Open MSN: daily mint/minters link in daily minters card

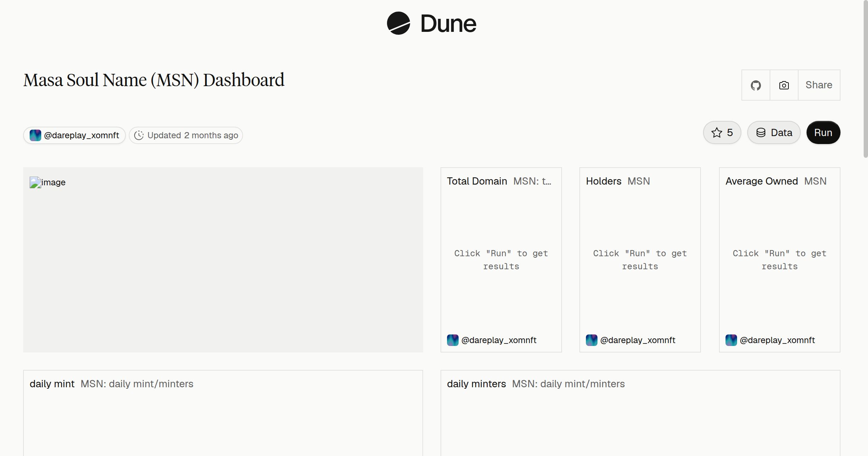pyautogui.click(x=568, y=384)
